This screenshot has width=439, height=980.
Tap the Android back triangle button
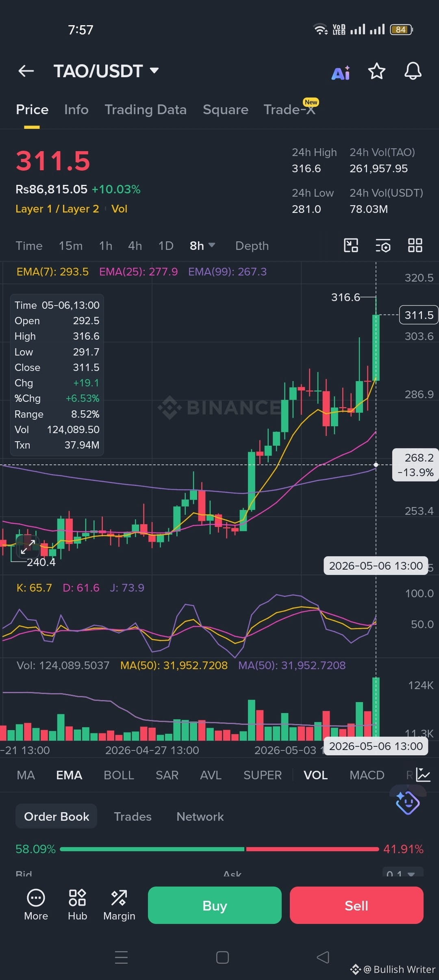tap(323, 957)
